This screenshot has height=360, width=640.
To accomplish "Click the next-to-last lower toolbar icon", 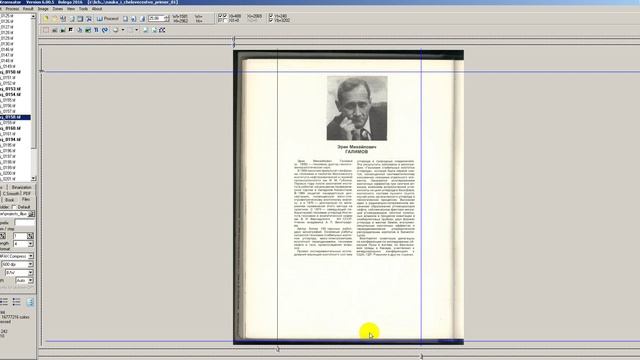I will 154,30.
